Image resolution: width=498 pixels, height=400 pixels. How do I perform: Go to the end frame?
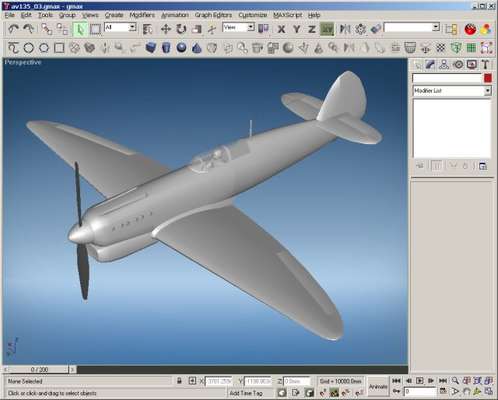(x=443, y=380)
